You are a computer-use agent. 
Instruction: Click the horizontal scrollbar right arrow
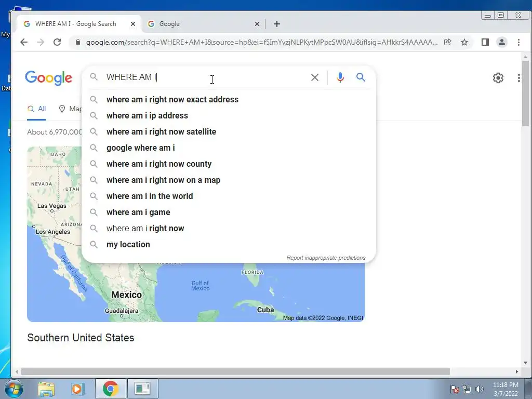516,372
